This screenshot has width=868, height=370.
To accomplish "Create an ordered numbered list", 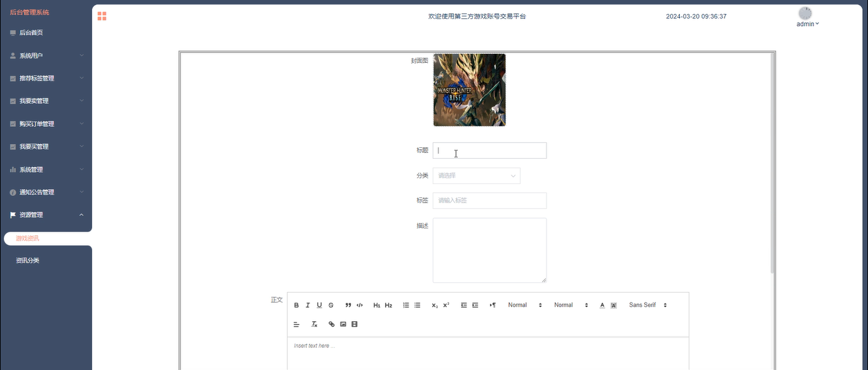I will point(406,305).
